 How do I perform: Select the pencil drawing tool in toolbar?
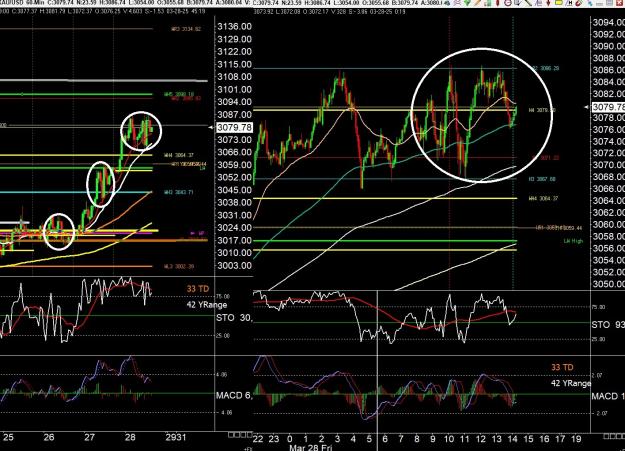coord(477,3)
